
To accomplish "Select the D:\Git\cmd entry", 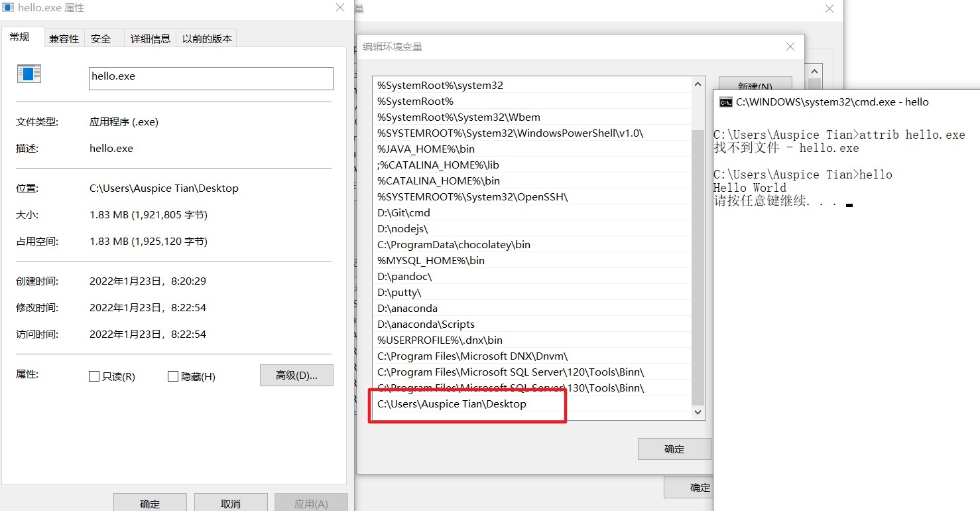I will click(x=531, y=212).
